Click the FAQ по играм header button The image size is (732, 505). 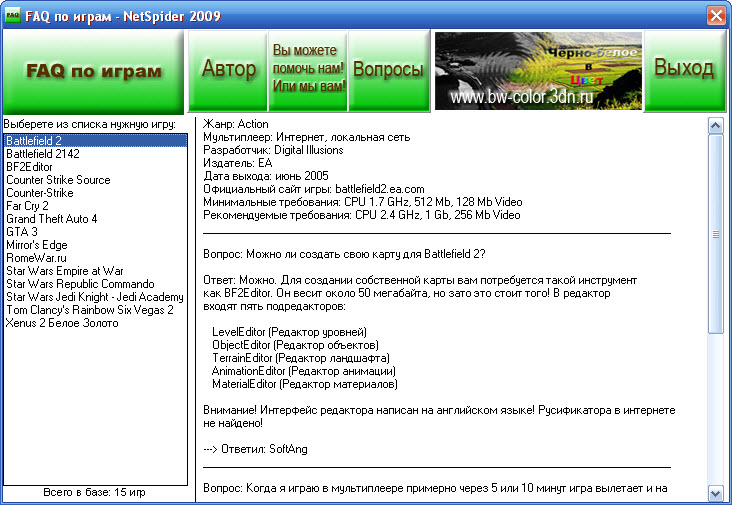point(93,71)
